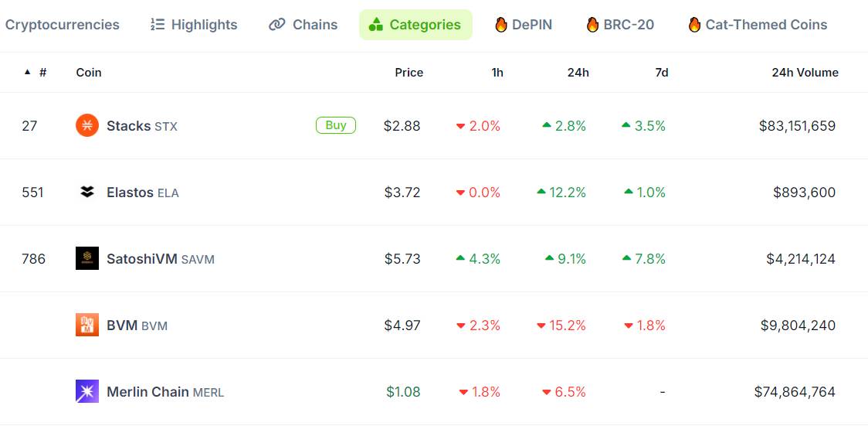Click the flame icon beside Cat-Themed Coins

point(694,25)
